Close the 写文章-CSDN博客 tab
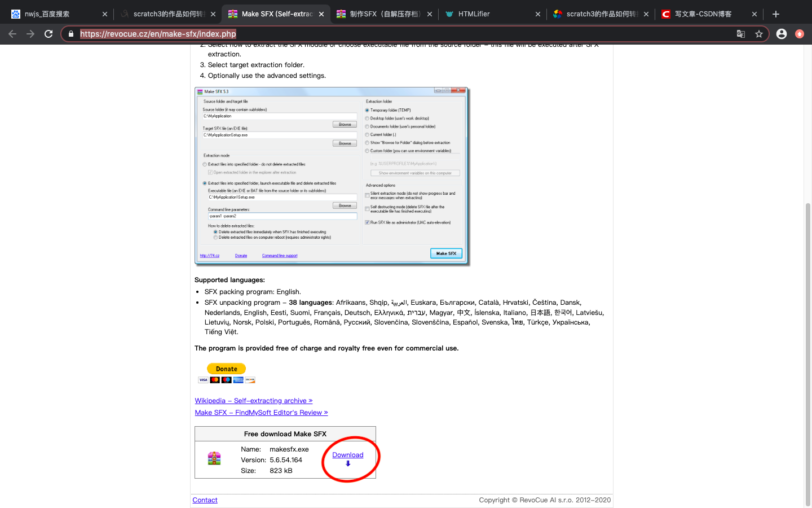 pyautogui.click(x=754, y=14)
